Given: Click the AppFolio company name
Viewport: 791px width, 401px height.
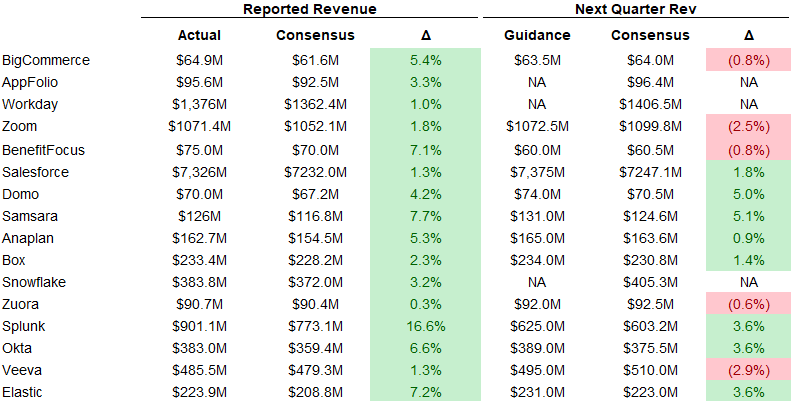Looking at the screenshot, I should pyautogui.click(x=30, y=82).
